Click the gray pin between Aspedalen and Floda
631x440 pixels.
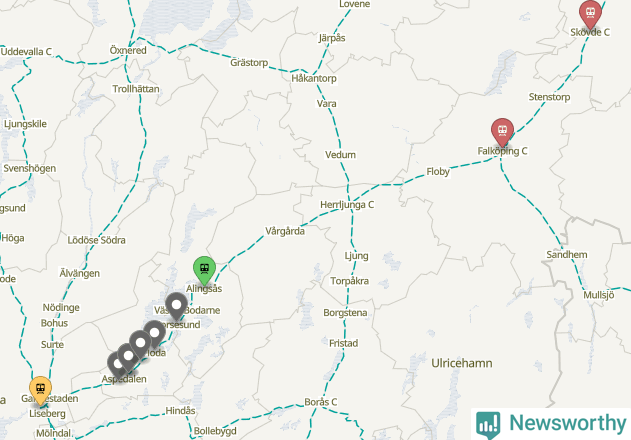click(128, 357)
